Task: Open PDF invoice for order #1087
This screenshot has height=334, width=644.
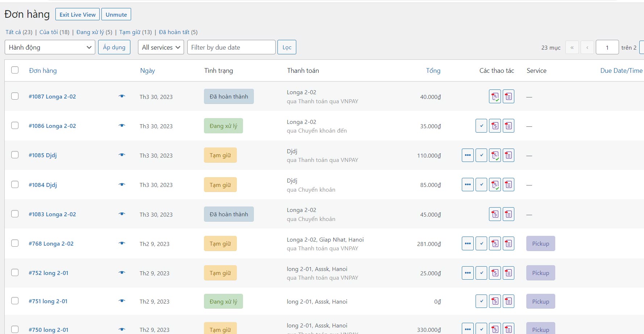Action: tap(495, 97)
